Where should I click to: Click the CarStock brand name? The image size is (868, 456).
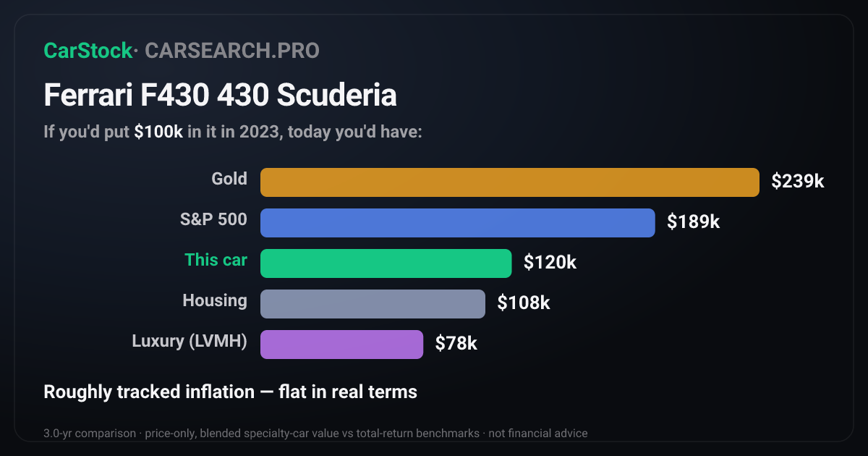click(88, 51)
